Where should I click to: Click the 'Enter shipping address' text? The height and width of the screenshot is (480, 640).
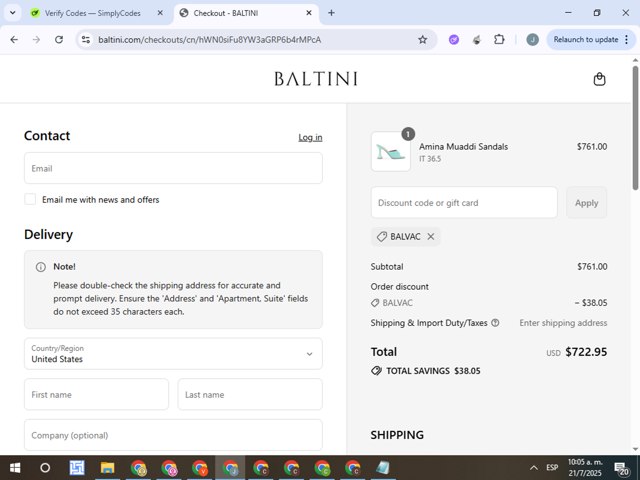563,323
